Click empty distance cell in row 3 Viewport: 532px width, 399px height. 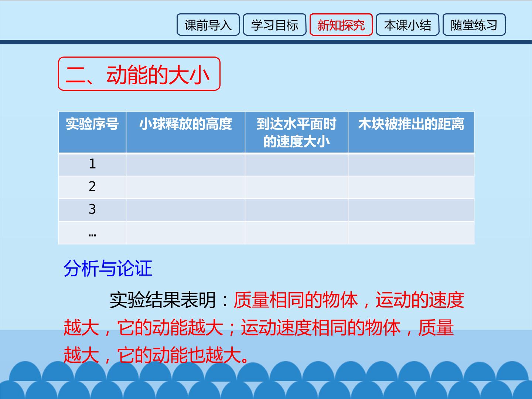pyautogui.click(x=411, y=210)
